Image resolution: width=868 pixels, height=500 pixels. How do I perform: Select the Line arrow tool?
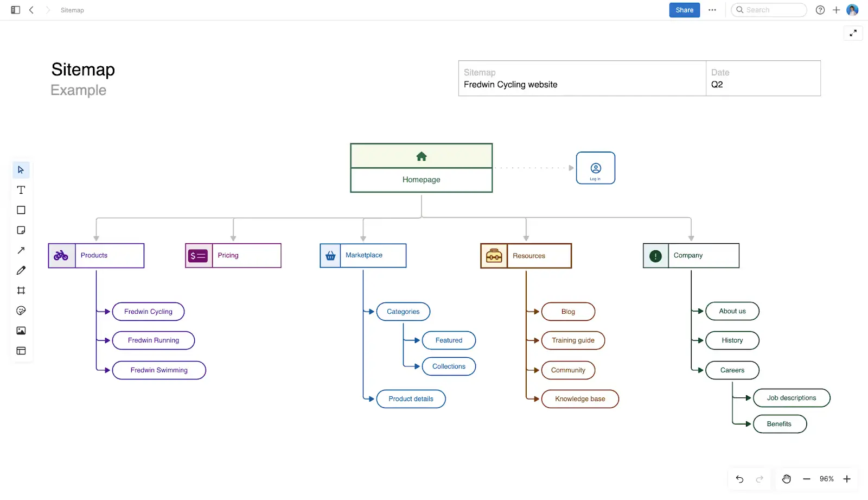[x=21, y=250]
